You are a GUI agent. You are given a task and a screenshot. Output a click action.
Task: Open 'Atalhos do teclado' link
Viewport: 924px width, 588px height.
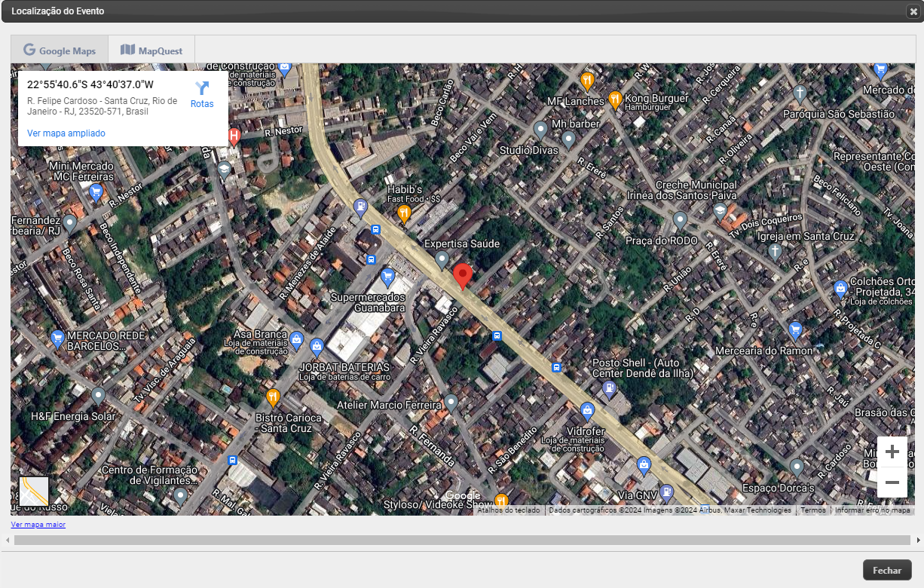509,510
